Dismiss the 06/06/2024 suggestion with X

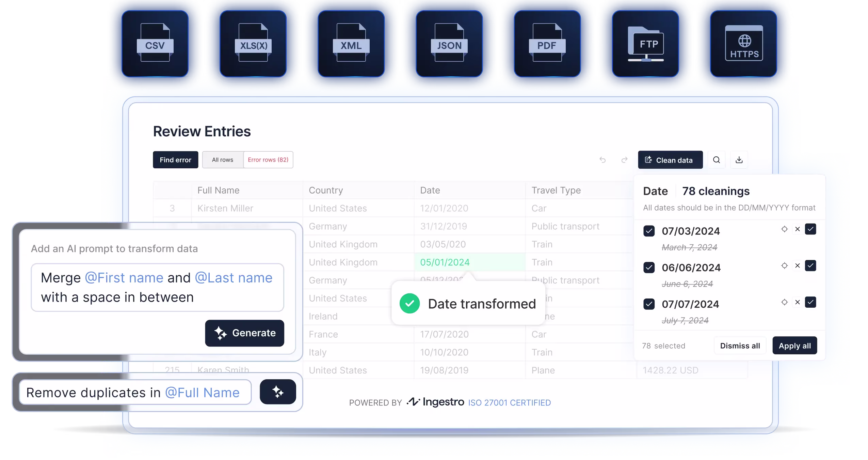(797, 266)
